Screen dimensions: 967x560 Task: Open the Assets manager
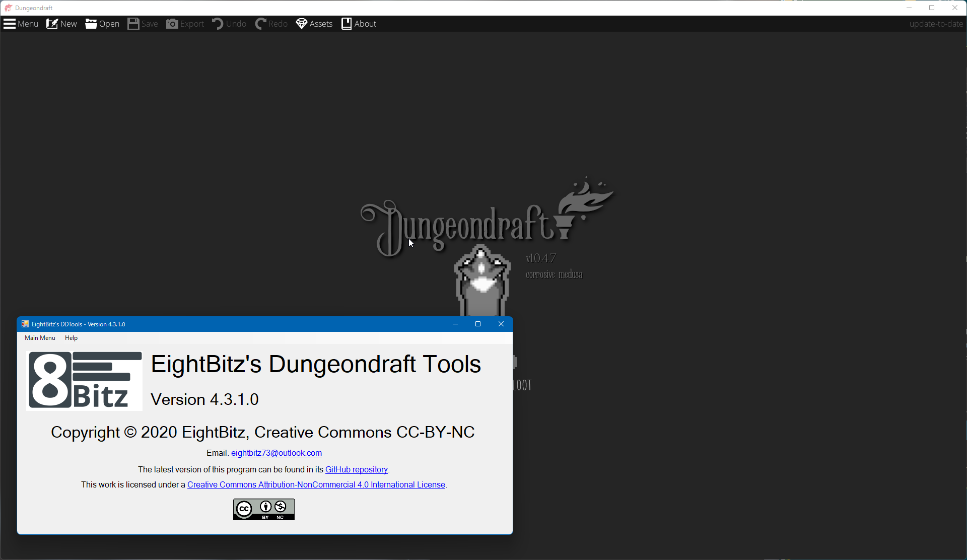coord(314,24)
